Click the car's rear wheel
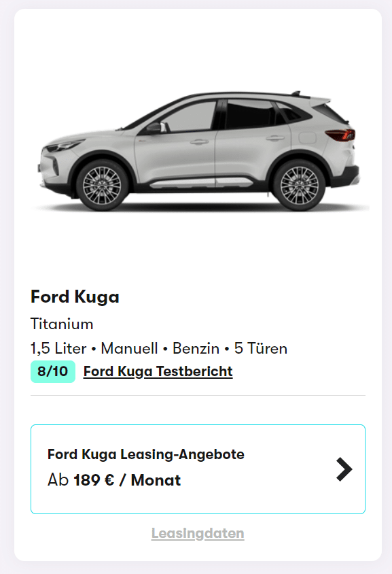Screen dimensions: 392x574 point(299,185)
